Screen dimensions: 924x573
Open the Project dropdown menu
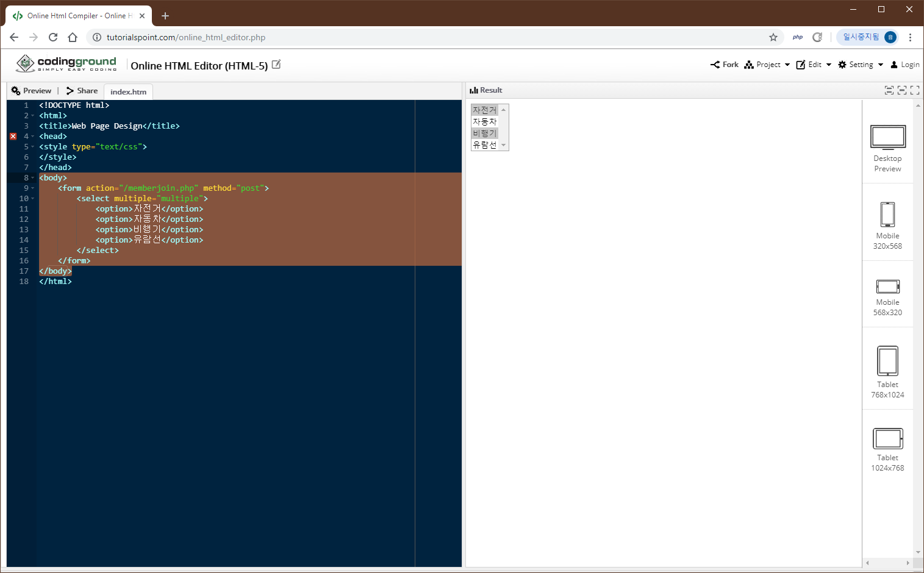tap(767, 65)
